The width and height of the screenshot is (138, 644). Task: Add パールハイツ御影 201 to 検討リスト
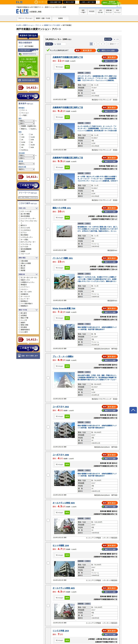coord(110,262)
